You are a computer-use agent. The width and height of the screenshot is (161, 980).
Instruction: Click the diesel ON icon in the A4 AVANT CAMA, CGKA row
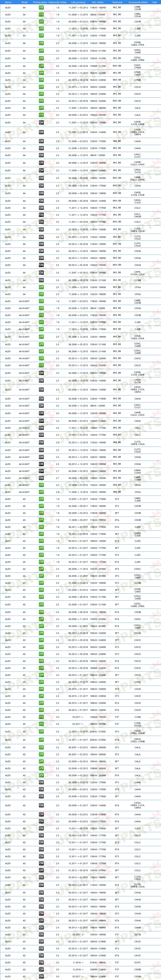coord(41,471)
